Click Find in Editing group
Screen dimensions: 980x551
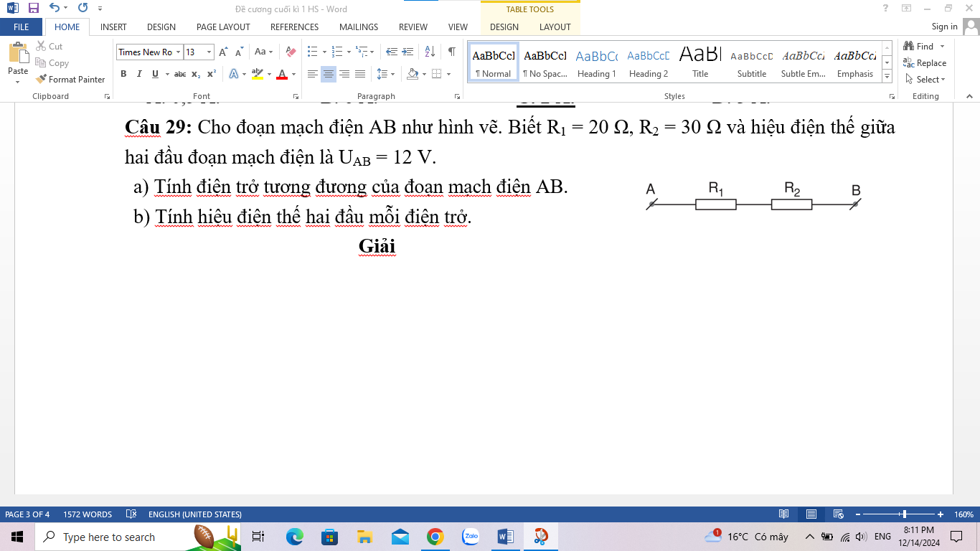(x=919, y=46)
